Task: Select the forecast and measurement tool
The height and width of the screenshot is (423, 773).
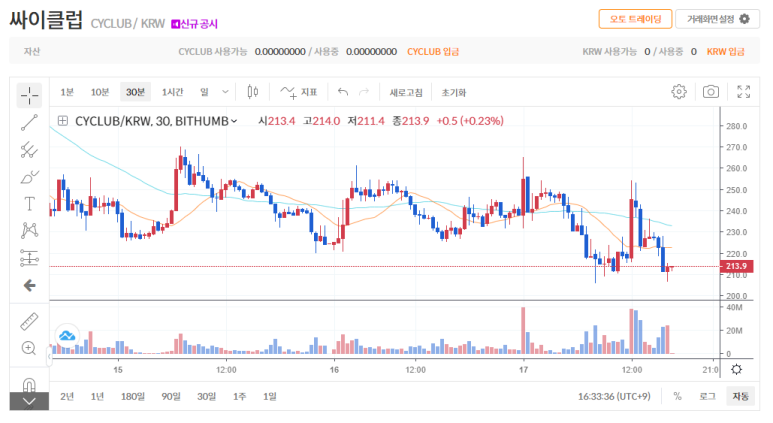Action: click(x=29, y=258)
